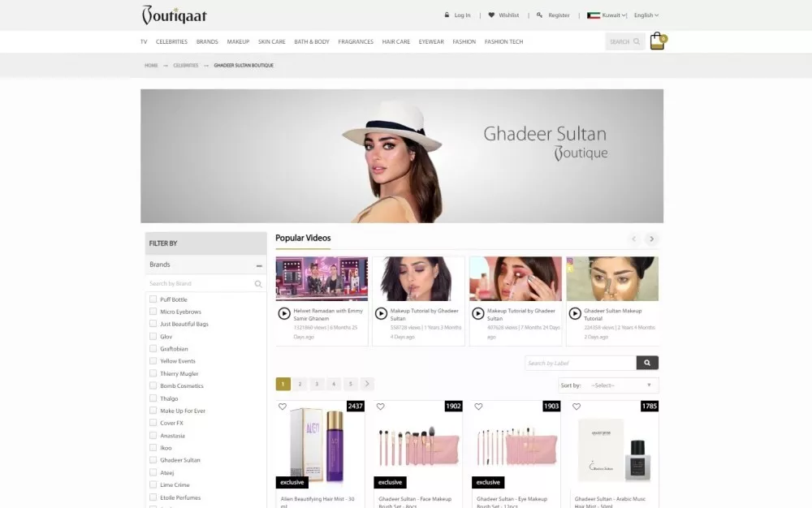The width and height of the screenshot is (812, 508).
Task: Check the Puff Bottle brand filter
Action: [153, 299]
